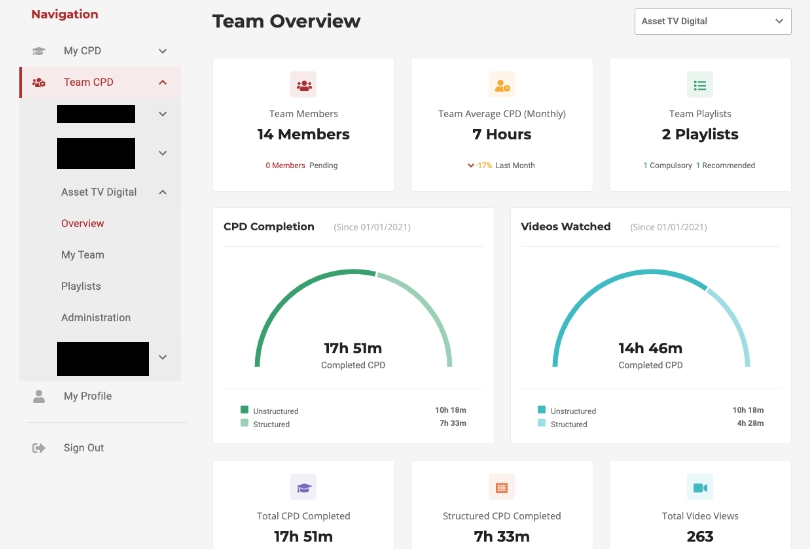Collapse the Team CPD navigation section
The image size is (810, 549).
click(x=162, y=83)
